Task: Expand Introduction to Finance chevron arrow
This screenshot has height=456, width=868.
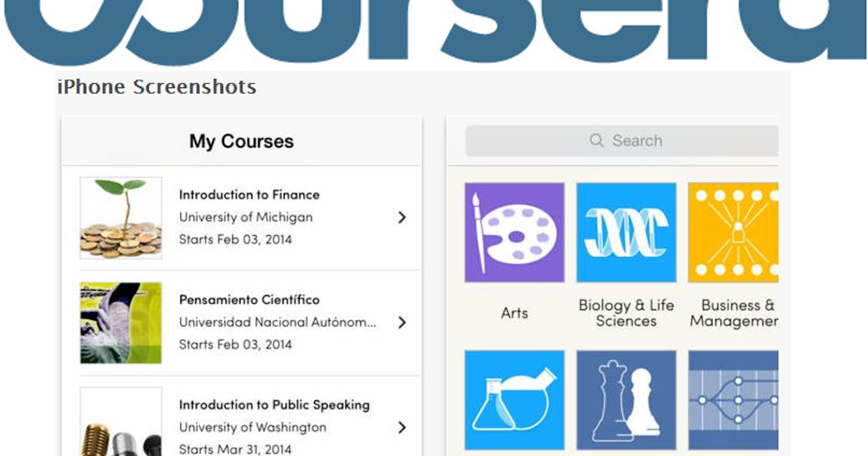Action: 402,217
